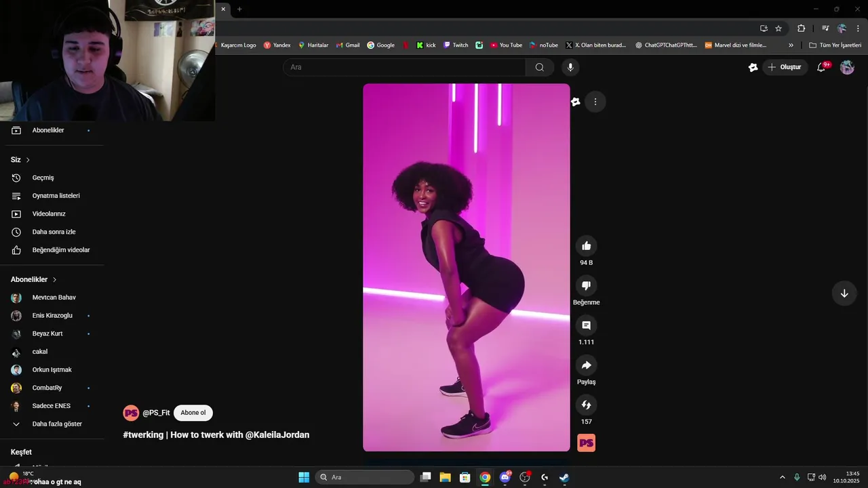868x488 pixels.
Task: Open the PS_Fit channel avatar
Action: pos(131,413)
